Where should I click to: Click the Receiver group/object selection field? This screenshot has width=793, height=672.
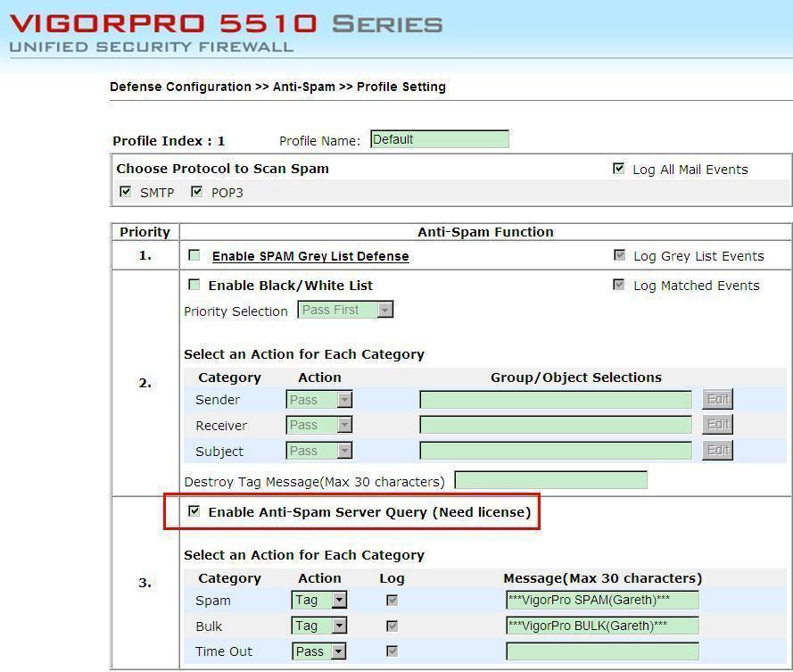[x=556, y=425]
